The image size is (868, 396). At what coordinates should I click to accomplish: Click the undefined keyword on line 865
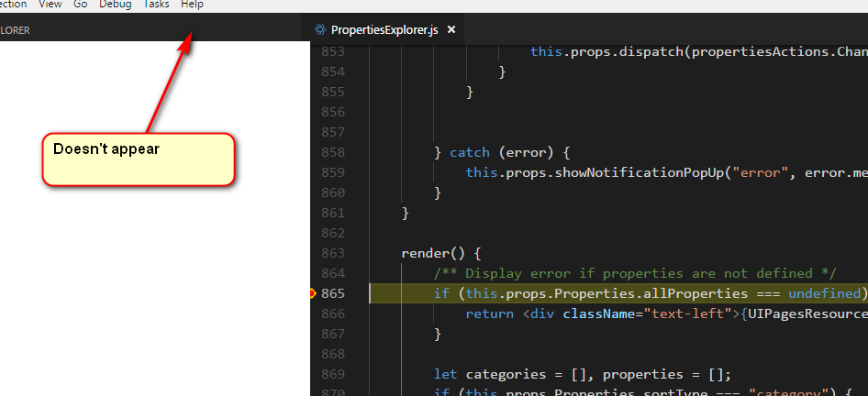[825, 293]
